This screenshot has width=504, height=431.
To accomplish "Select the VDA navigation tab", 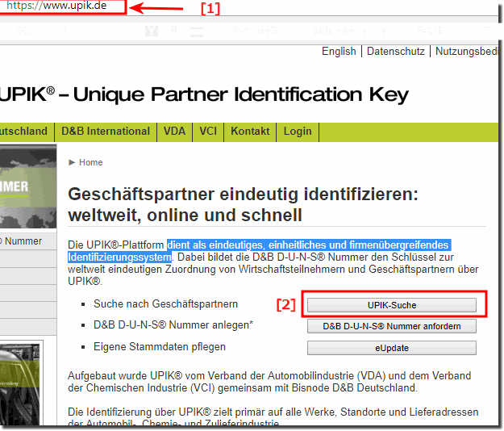I will [x=174, y=132].
